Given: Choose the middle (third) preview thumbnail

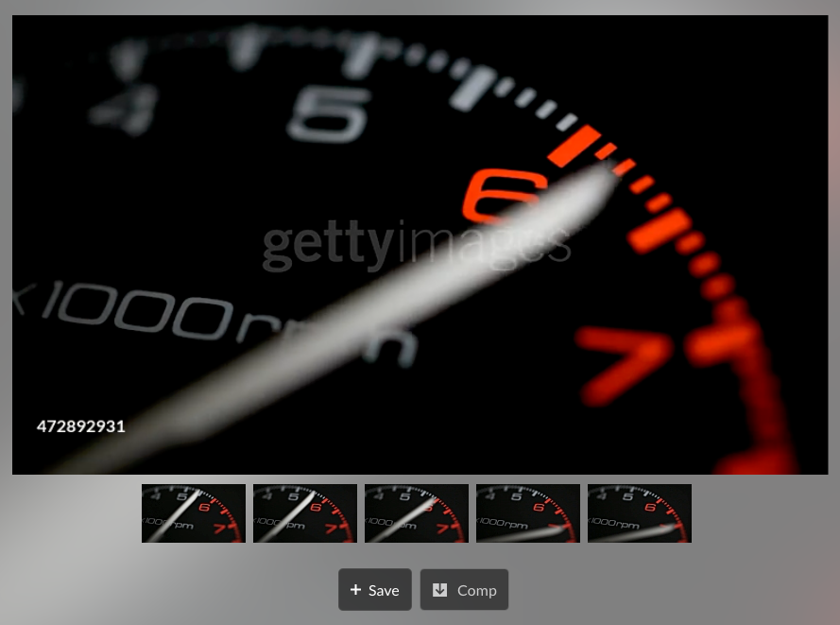Looking at the screenshot, I should tap(416, 513).
